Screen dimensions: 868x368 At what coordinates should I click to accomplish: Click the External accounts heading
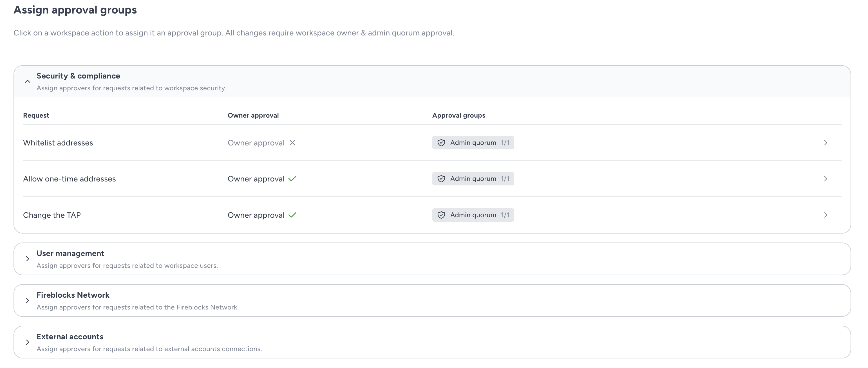[70, 337]
